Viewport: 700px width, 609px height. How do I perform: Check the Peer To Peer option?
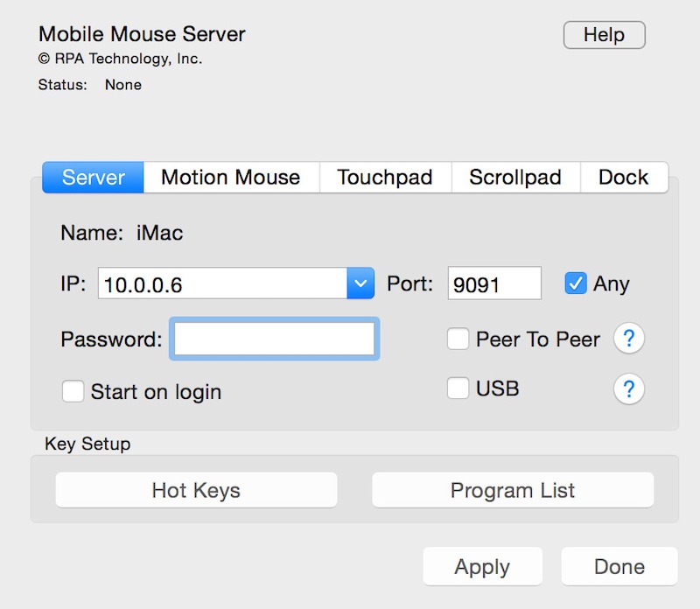tap(458, 339)
